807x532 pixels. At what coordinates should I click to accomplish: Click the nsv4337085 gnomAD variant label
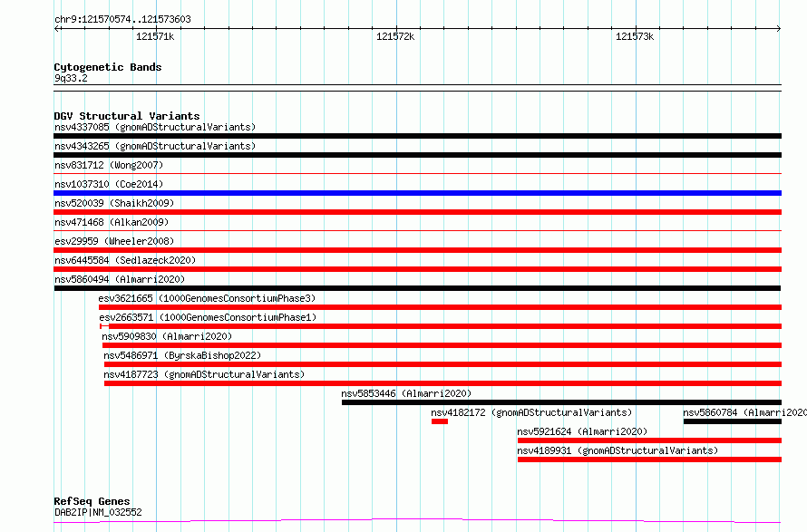tap(155, 127)
